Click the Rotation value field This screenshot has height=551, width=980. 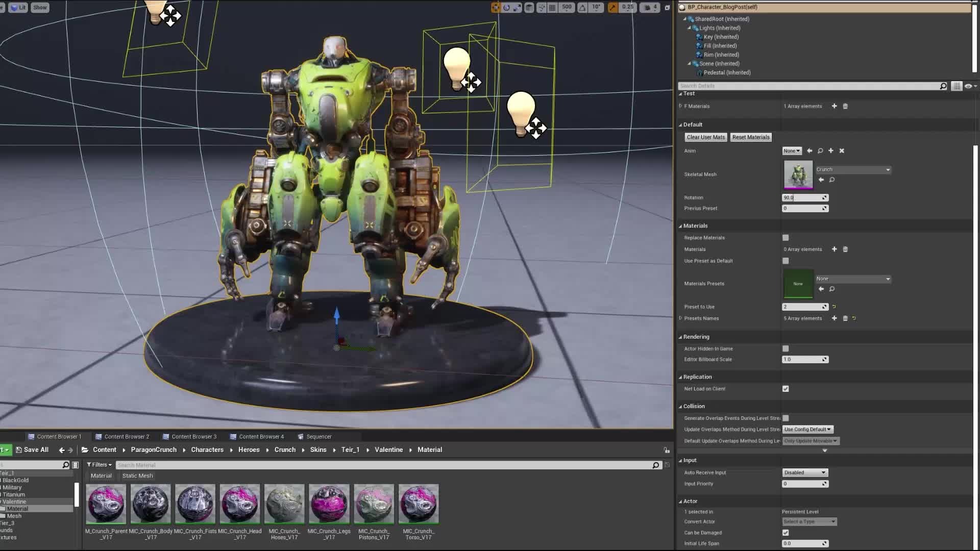coord(805,198)
